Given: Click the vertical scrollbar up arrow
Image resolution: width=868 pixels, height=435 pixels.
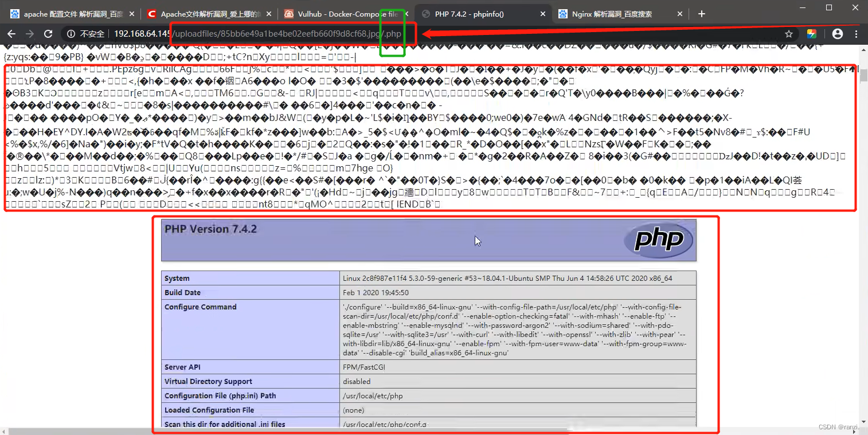Looking at the screenshot, I should (x=863, y=49).
